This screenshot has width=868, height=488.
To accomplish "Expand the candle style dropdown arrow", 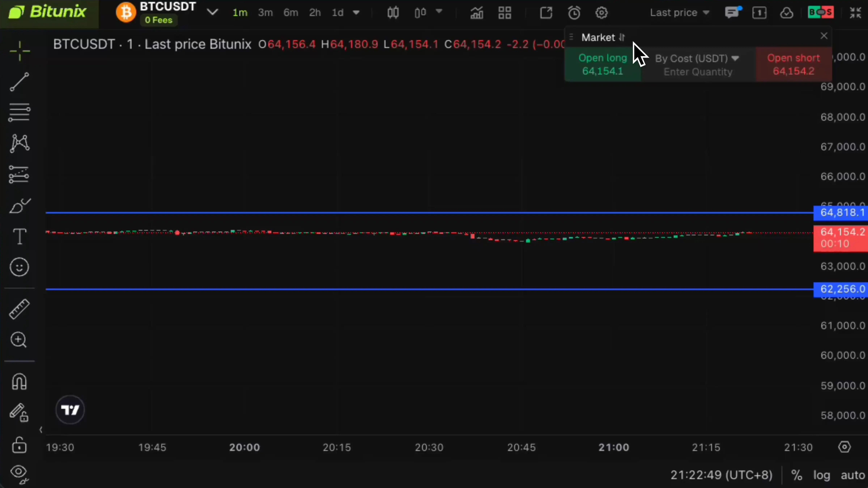I will tap(439, 11).
